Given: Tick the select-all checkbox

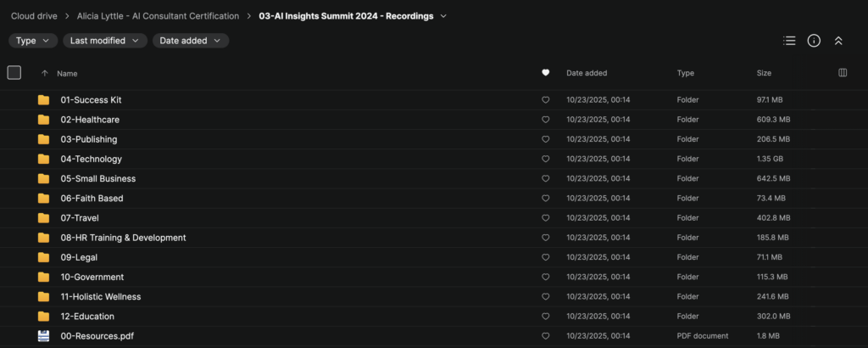Looking at the screenshot, I should click(x=14, y=73).
